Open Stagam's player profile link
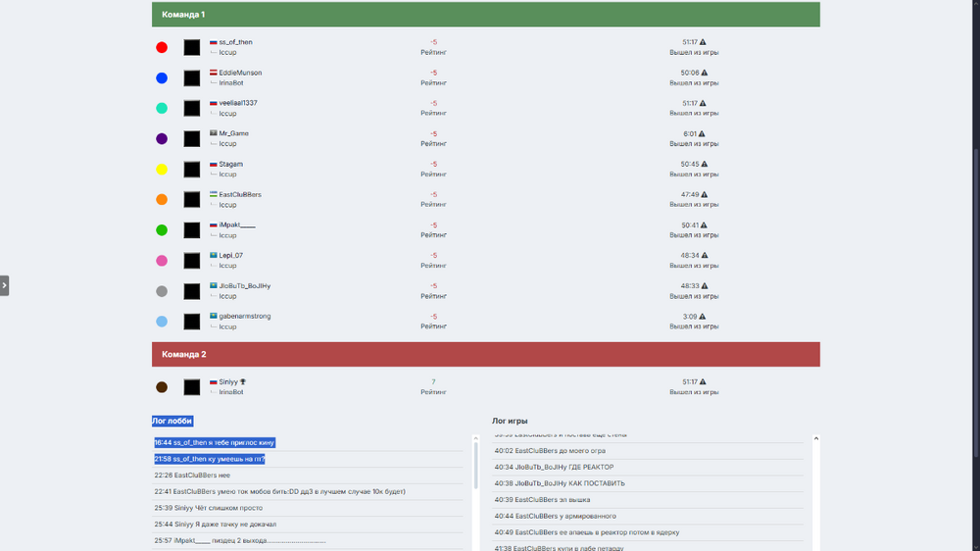The width and height of the screenshot is (980, 551). tap(231, 164)
